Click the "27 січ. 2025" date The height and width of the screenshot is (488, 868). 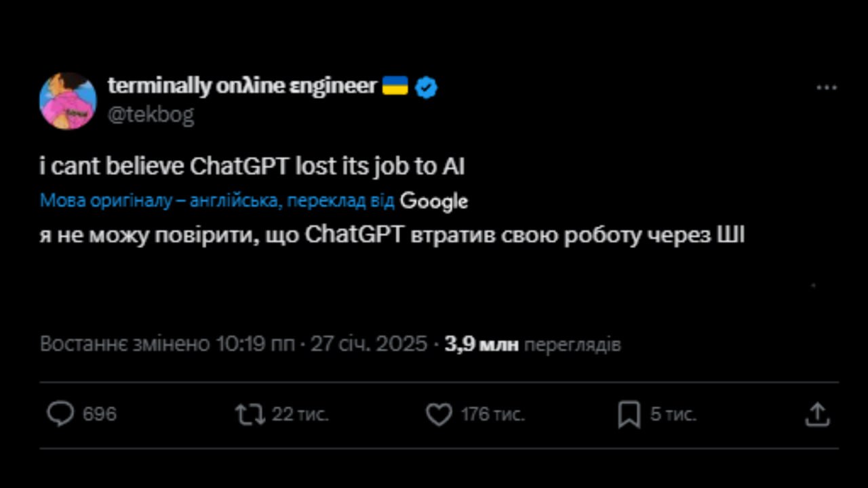pos(368,344)
